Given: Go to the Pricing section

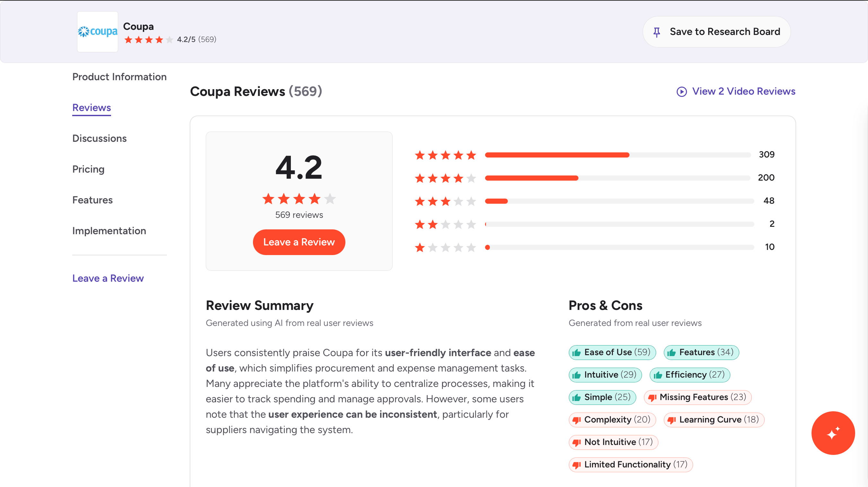Looking at the screenshot, I should click(x=88, y=169).
